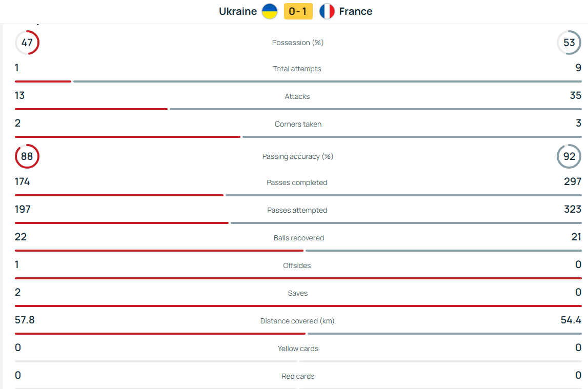Click the Ukraine possession circle showing 47
This screenshot has height=389, width=588.
point(27,43)
